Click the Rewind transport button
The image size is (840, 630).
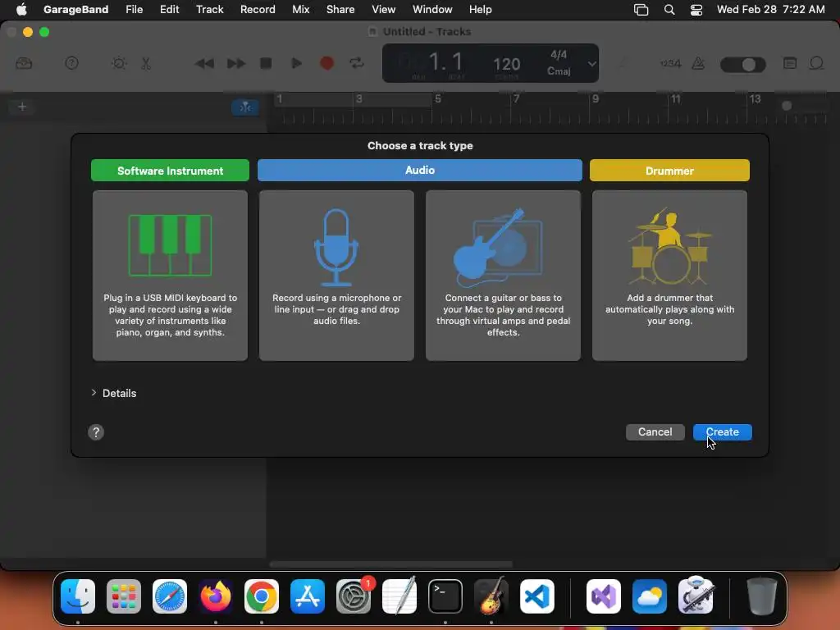pyautogui.click(x=204, y=64)
